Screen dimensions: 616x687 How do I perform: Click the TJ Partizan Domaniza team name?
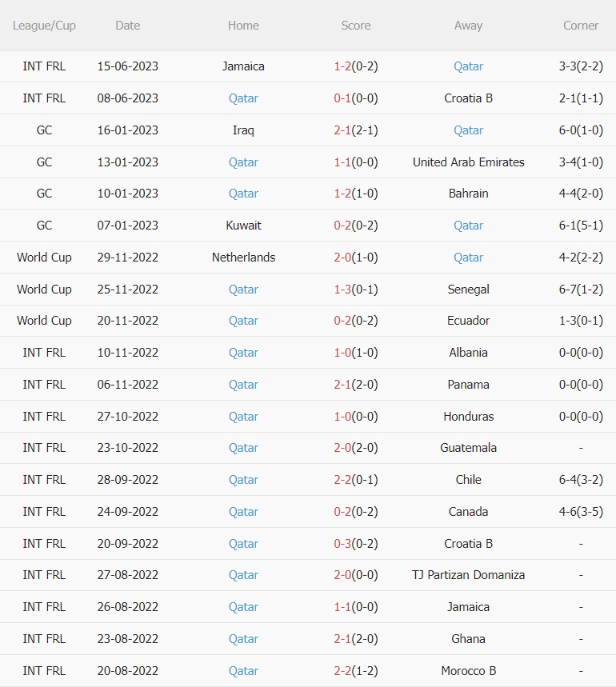tap(468, 575)
